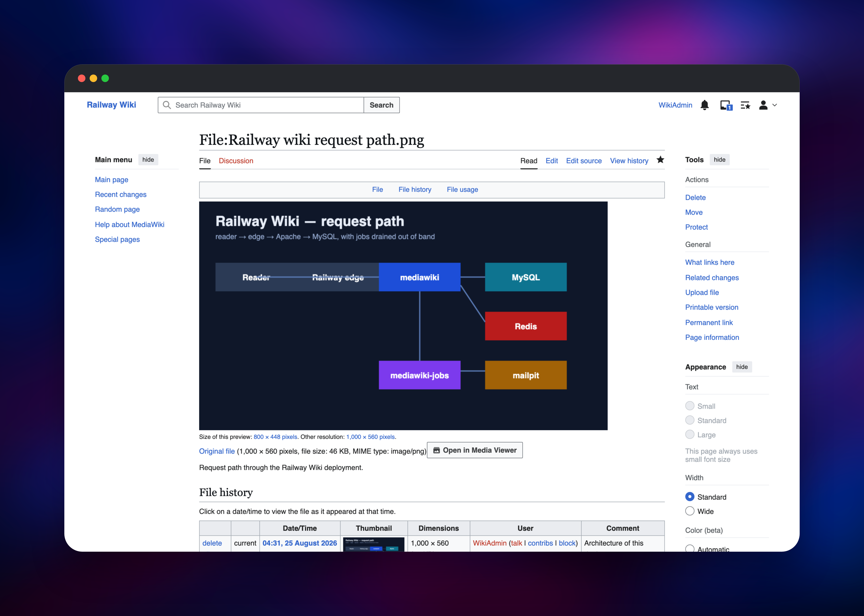Hide the Appearance panel
The image size is (864, 616).
pos(742,367)
